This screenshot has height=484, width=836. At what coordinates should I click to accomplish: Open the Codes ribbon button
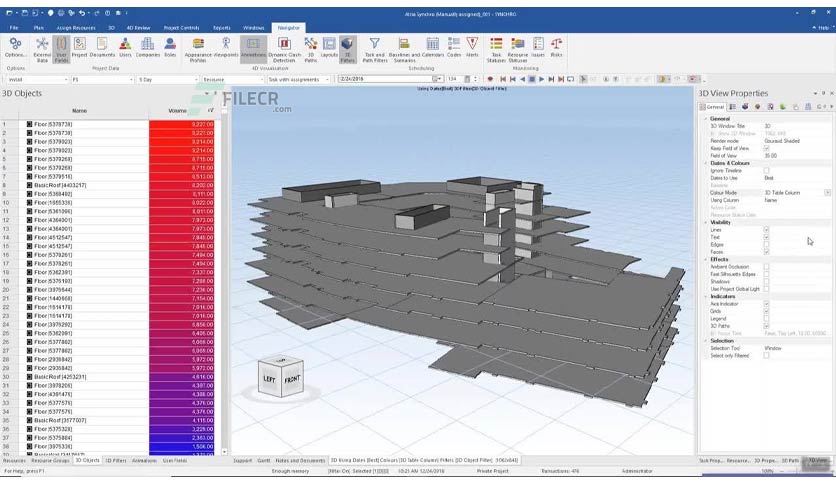pyautogui.click(x=454, y=48)
